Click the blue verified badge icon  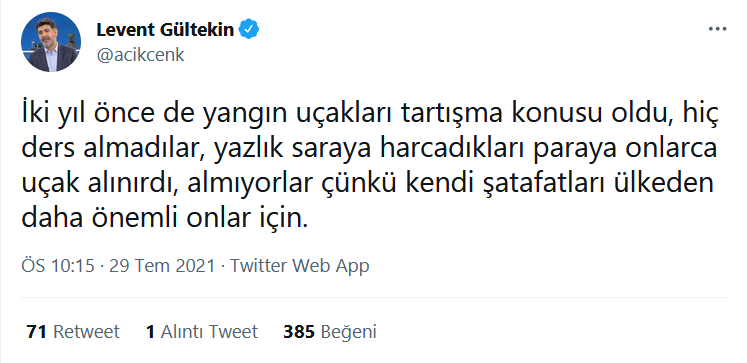click(x=250, y=30)
